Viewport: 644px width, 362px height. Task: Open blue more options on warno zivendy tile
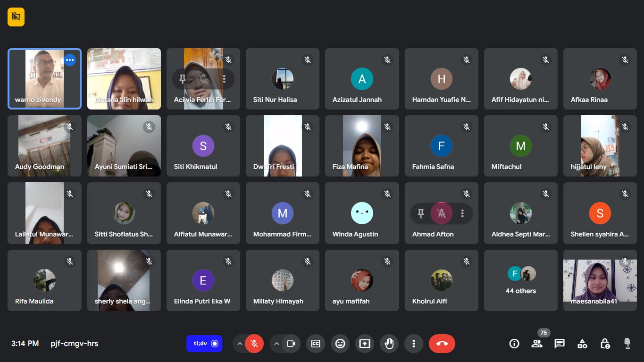70,60
